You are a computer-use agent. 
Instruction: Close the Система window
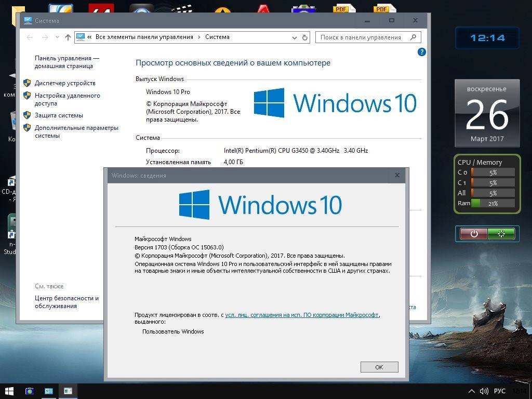(415, 20)
